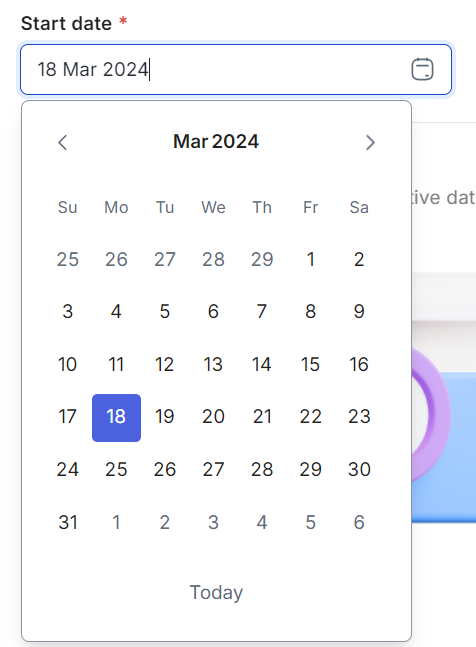The height and width of the screenshot is (647, 476).
Task: Pick March 9 on Saturday column
Action: tap(359, 312)
